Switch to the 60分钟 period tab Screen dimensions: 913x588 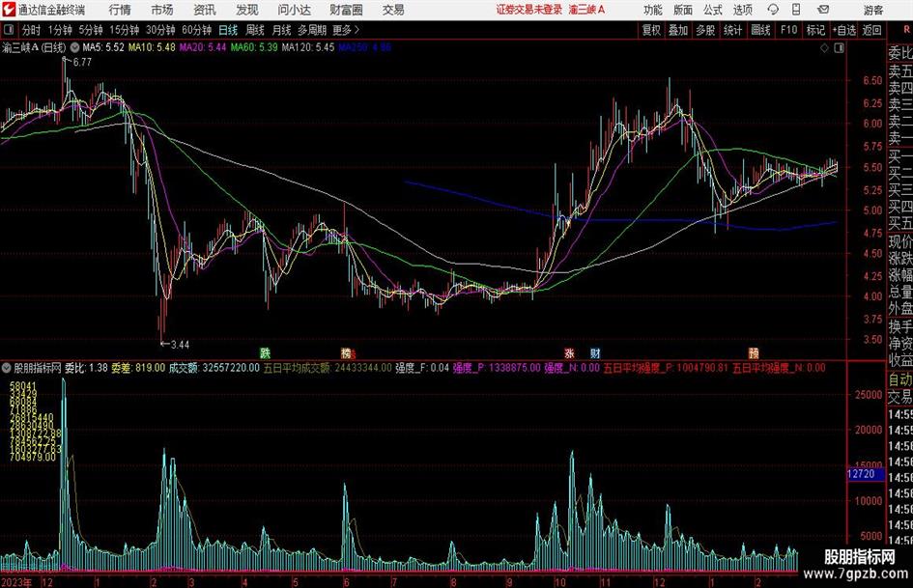pos(197,30)
